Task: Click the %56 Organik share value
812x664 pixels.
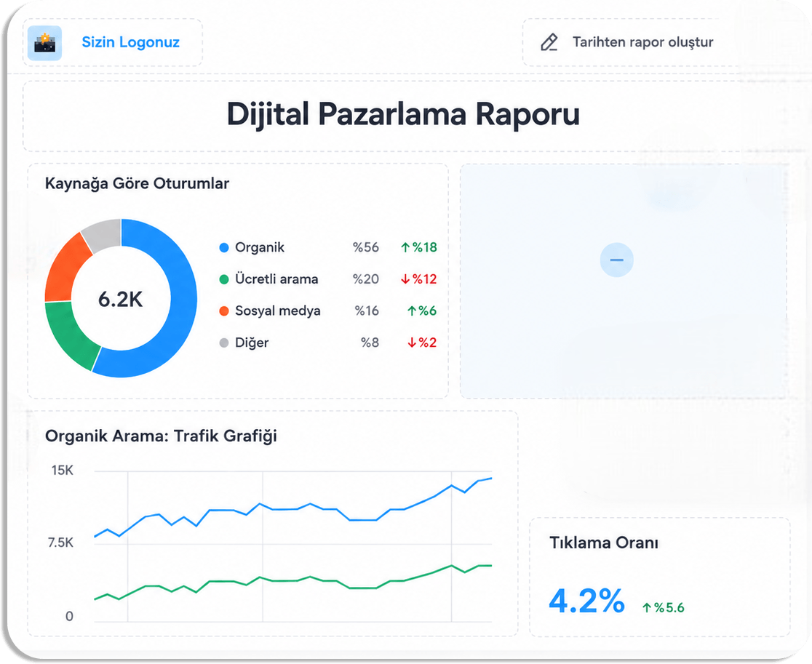Action: pos(365,247)
